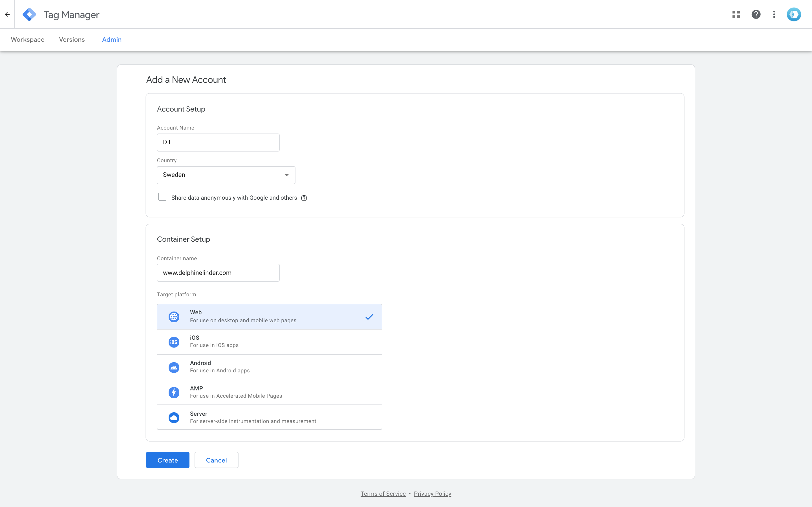The image size is (812, 507).
Task: Enable sharing data anonymously with Google
Action: tap(162, 197)
